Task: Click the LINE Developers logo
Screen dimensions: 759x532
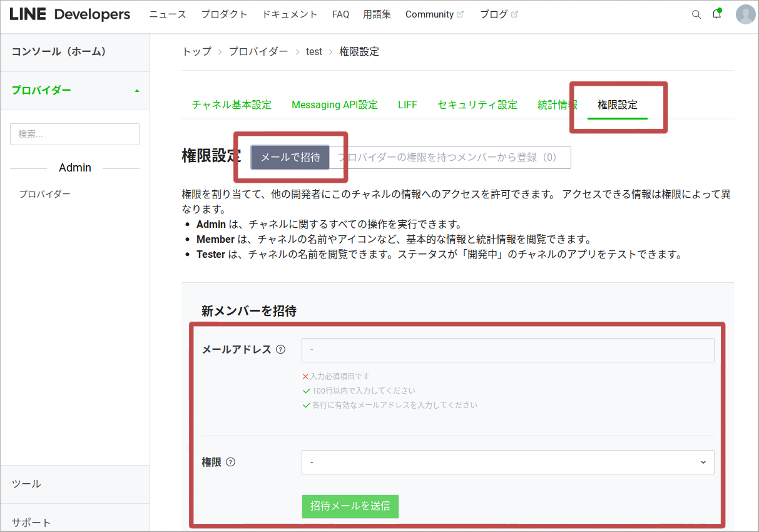Action: click(x=70, y=14)
